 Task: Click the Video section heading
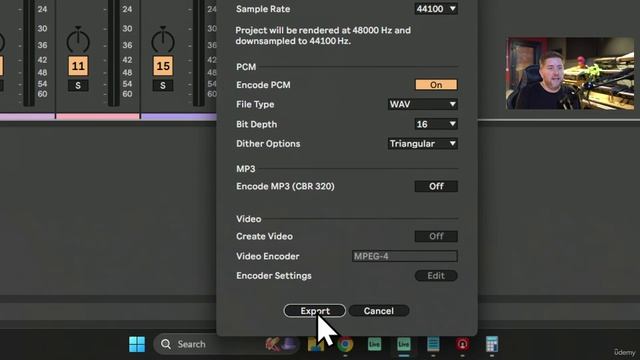(x=249, y=219)
